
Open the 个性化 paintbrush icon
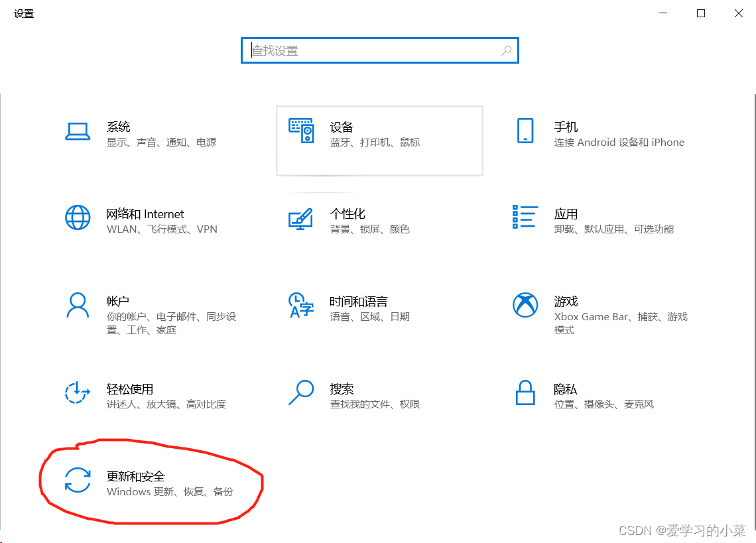[x=300, y=219]
